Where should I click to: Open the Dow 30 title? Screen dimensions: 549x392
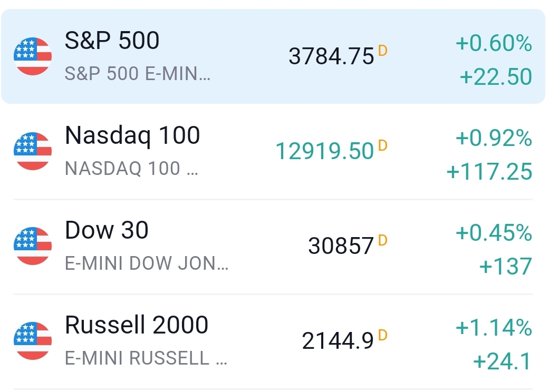tap(107, 230)
